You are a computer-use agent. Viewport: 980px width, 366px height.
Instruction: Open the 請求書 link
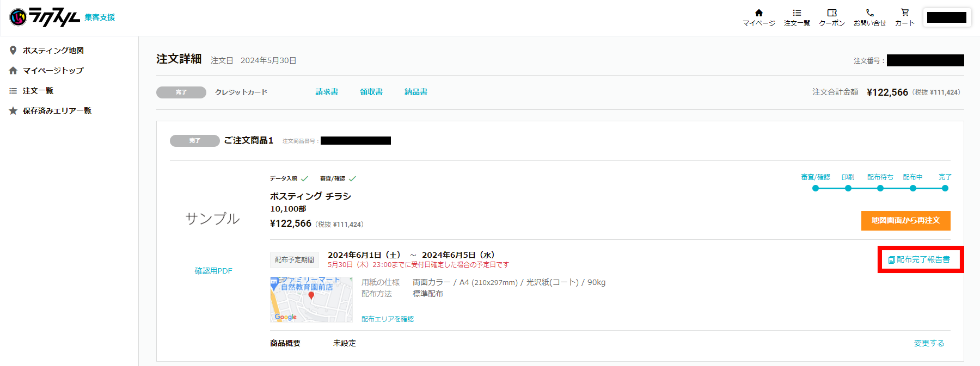point(327,92)
